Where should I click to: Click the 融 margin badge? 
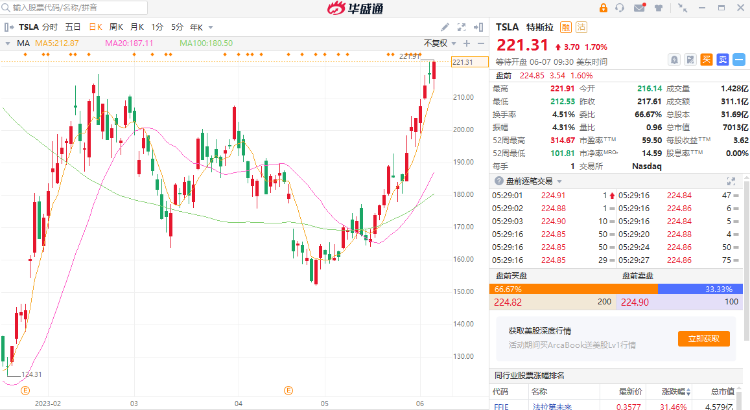pyautogui.click(x=566, y=27)
